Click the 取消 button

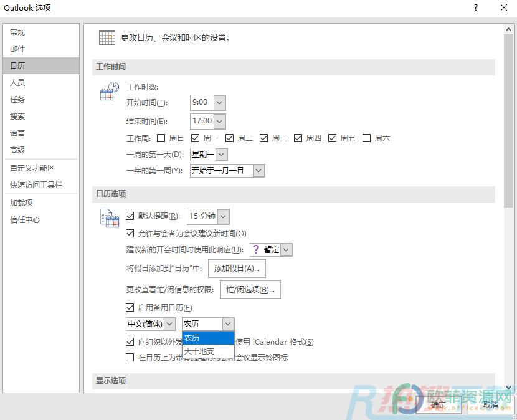(x=491, y=404)
